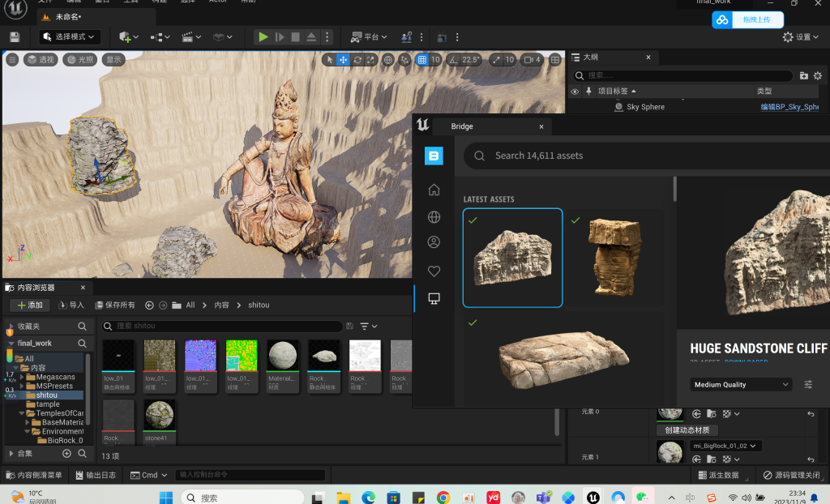Open the add-content cube dropdown in the toolbar
The height and width of the screenshot is (504, 830).
click(129, 37)
